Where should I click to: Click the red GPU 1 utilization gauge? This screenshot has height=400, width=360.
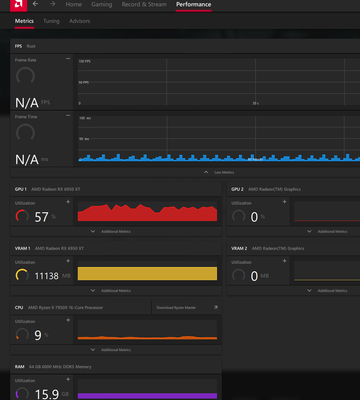click(x=22, y=216)
